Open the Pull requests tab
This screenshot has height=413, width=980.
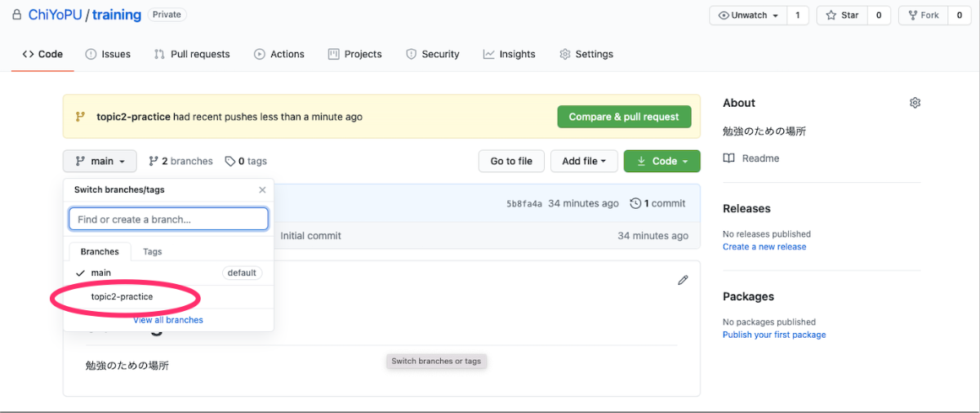point(192,54)
